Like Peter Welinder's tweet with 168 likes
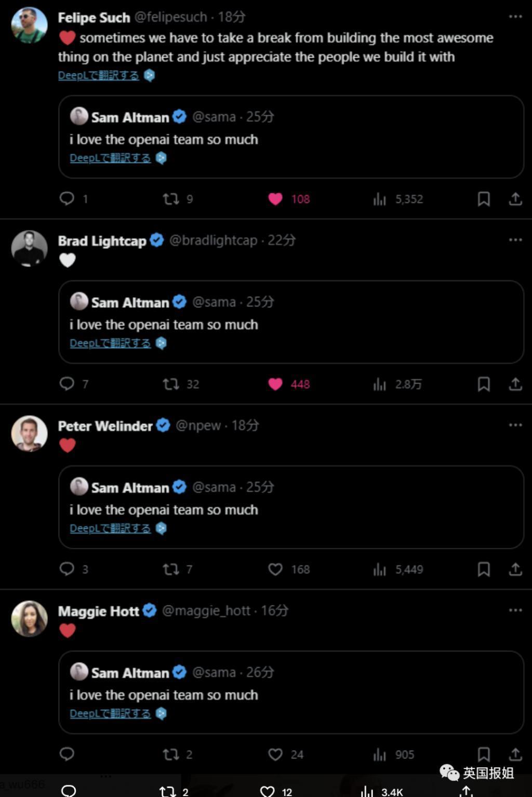 [x=275, y=569]
